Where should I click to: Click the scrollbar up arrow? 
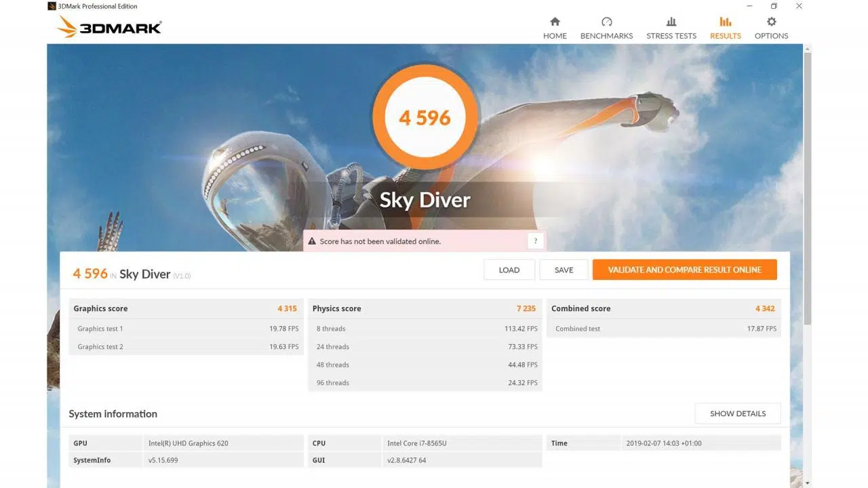point(807,49)
